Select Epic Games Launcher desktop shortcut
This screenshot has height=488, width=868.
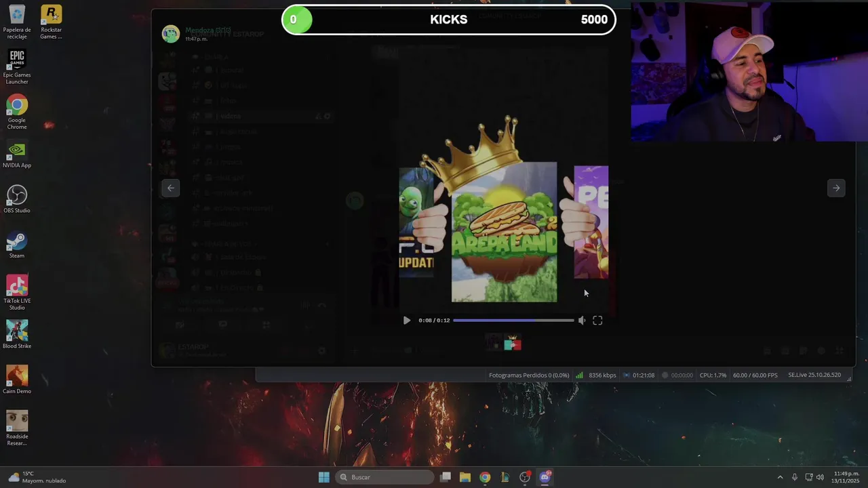coord(17,67)
